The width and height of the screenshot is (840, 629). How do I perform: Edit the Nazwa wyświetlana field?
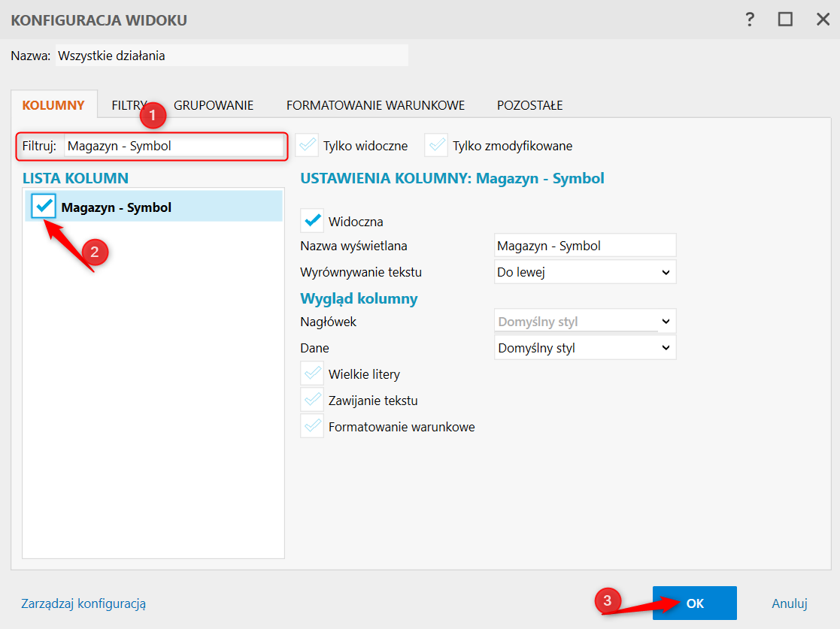pyautogui.click(x=585, y=246)
